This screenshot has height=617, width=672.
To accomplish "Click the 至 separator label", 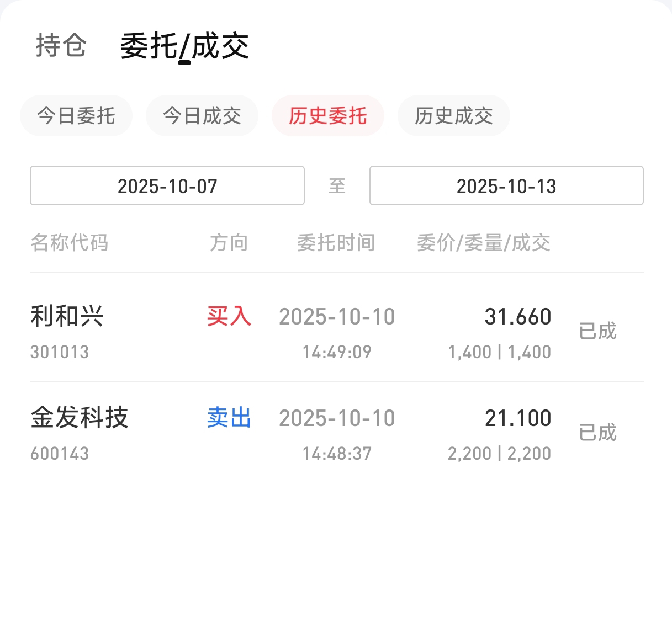I will pyautogui.click(x=337, y=186).
